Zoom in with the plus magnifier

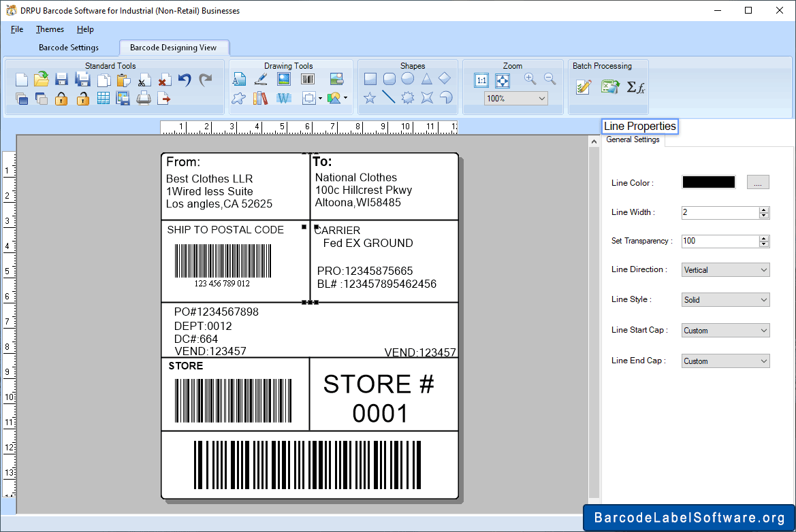pos(530,79)
